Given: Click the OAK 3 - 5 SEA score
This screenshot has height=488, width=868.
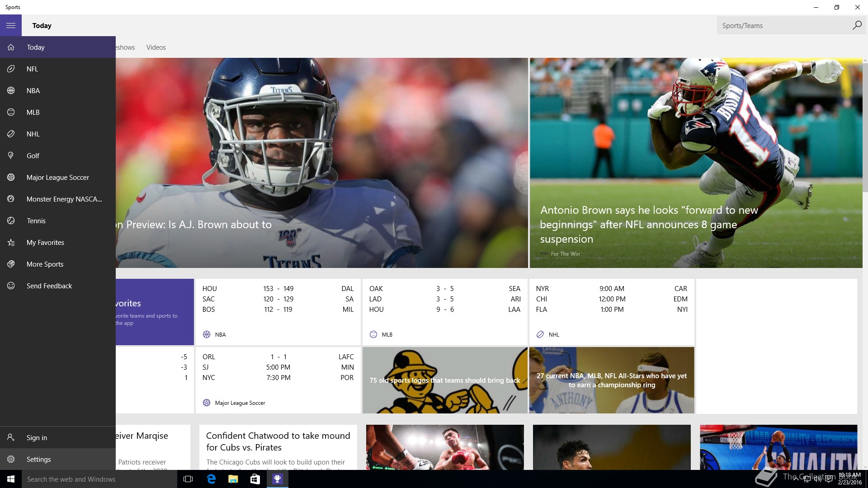Looking at the screenshot, I should click(445, 288).
